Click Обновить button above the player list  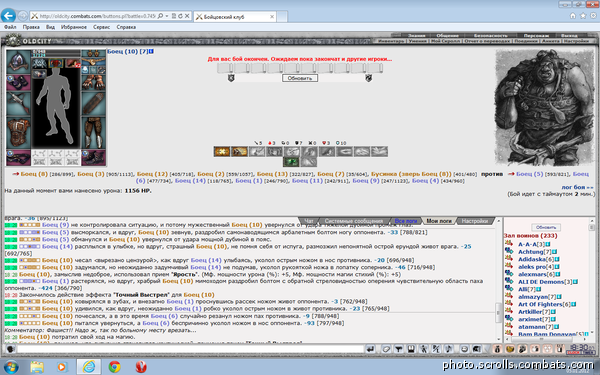(x=546, y=227)
